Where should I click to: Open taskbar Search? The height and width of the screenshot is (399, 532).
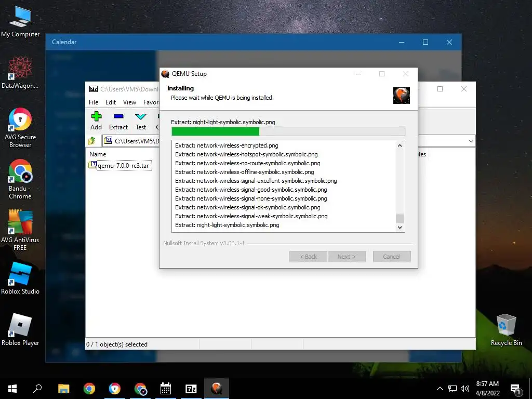37,388
